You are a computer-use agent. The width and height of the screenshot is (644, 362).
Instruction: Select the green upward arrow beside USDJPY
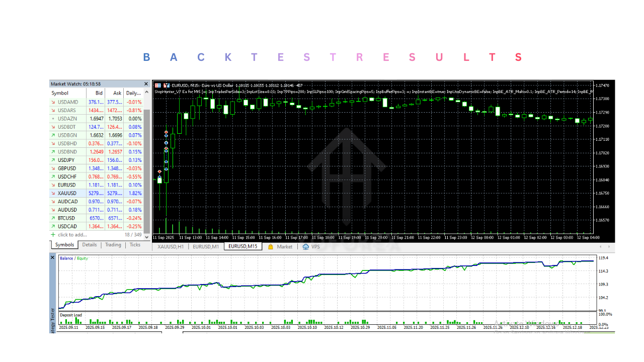(53, 160)
